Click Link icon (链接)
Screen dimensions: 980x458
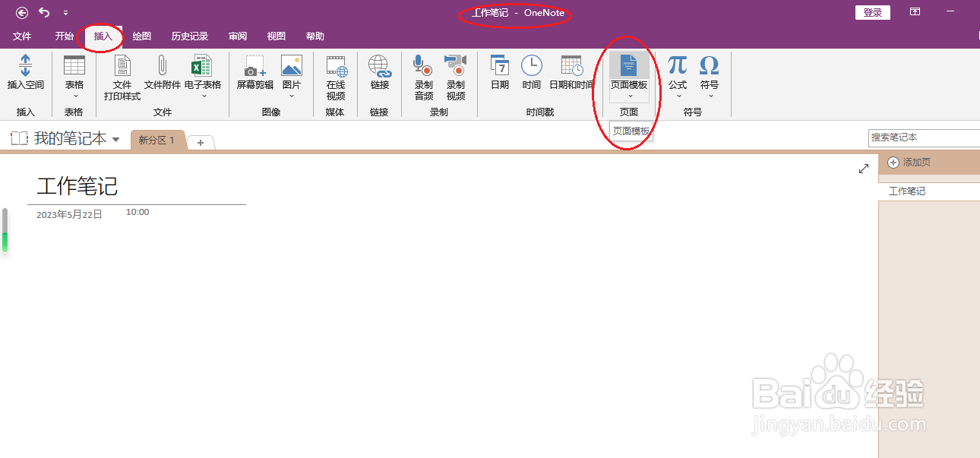(x=380, y=66)
